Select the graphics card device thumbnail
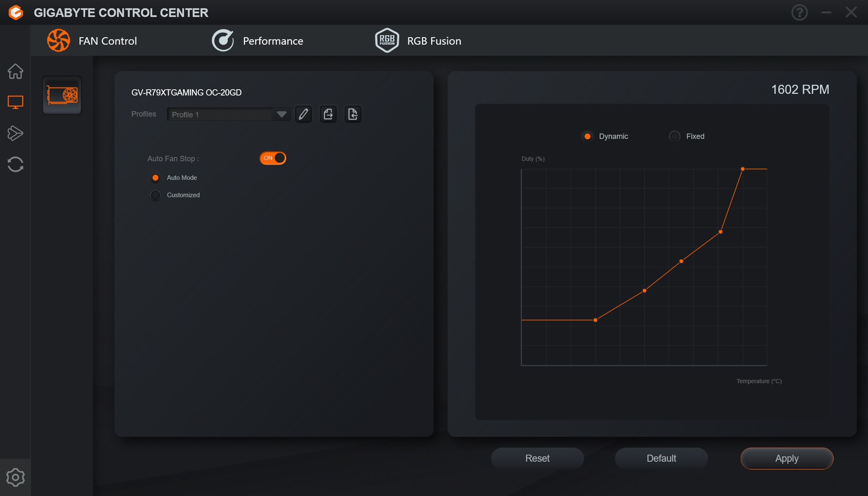Image resolution: width=868 pixels, height=496 pixels. (62, 95)
